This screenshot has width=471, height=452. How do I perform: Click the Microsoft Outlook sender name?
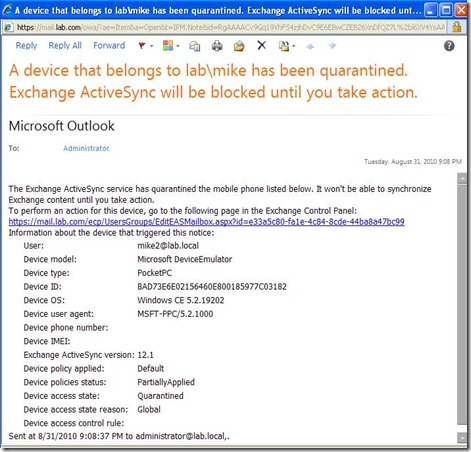(62, 126)
